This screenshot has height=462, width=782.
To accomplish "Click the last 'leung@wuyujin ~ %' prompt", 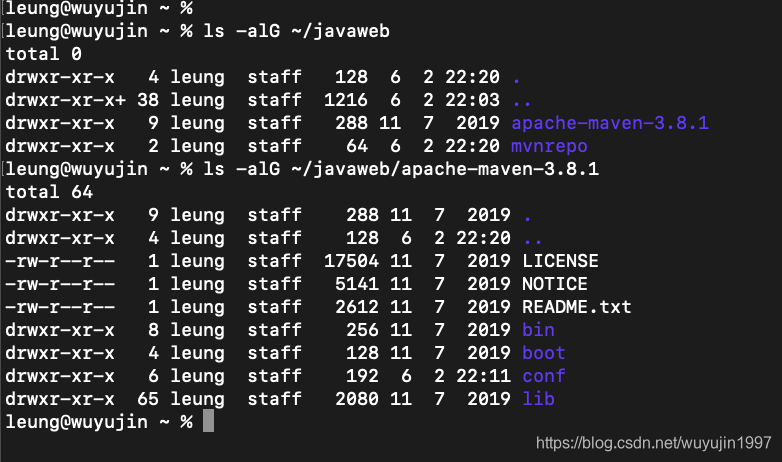I will (x=99, y=422).
